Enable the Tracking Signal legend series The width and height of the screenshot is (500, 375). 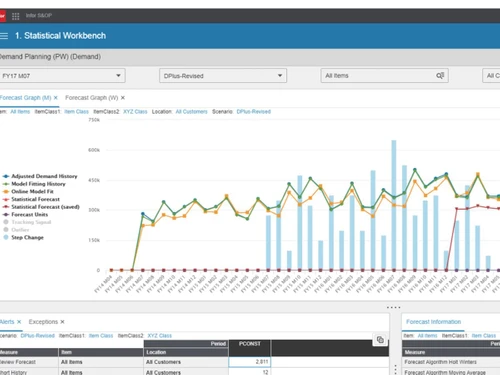pyautogui.click(x=27, y=222)
